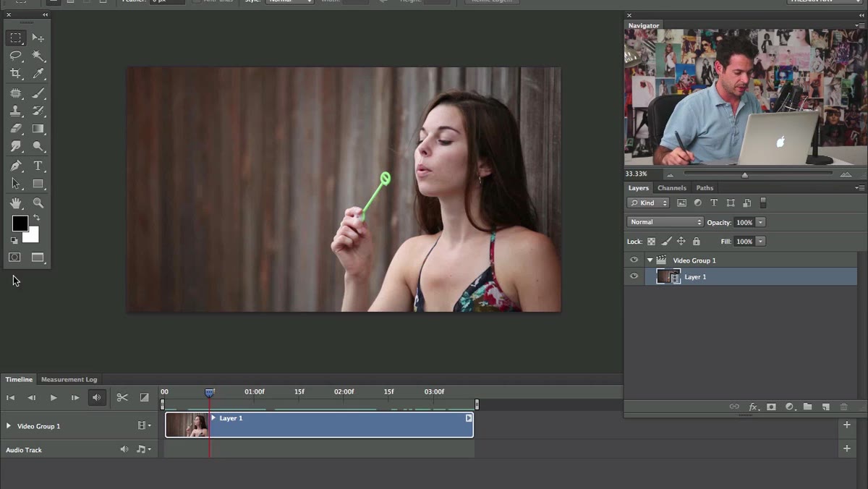Select the Timeline tab
Viewport: 868px width, 489px height.
point(19,379)
